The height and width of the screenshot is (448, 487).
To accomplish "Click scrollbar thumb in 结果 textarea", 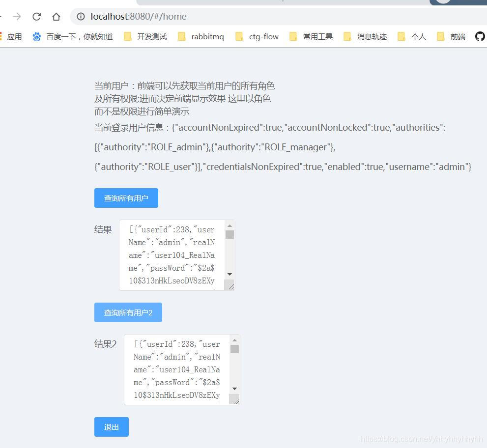I will [230, 234].
